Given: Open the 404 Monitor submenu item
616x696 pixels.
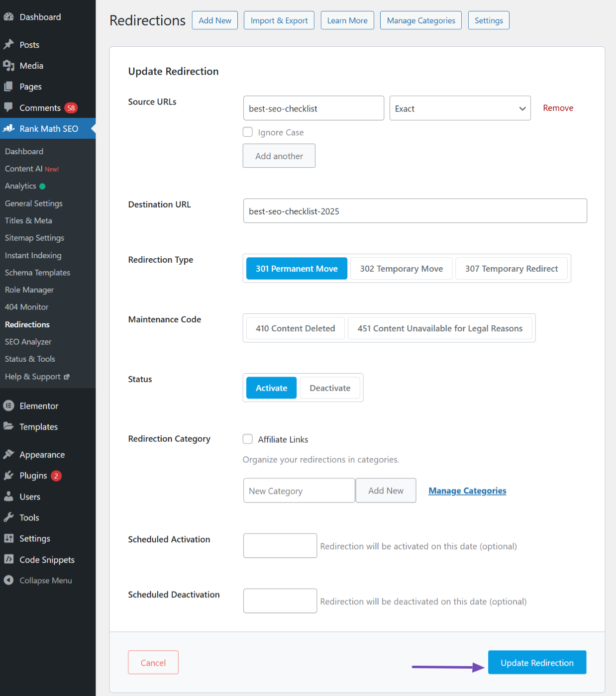Looking at the screenshot, I should (x=27, y=307).
